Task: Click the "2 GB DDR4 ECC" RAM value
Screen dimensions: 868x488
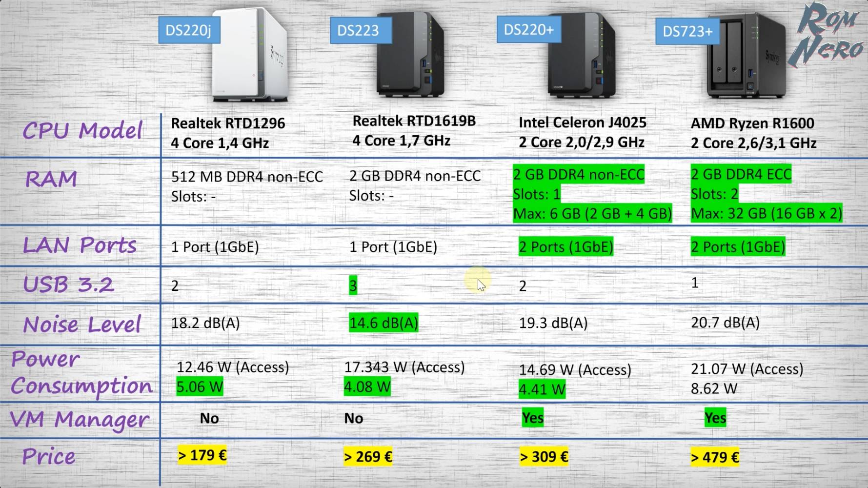Action: click(741, 174)
